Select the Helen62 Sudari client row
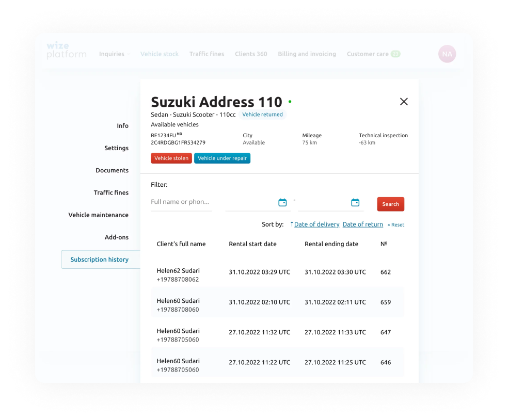Image resolution: width=508 pixels, height=420 pixels. [278, 274]
